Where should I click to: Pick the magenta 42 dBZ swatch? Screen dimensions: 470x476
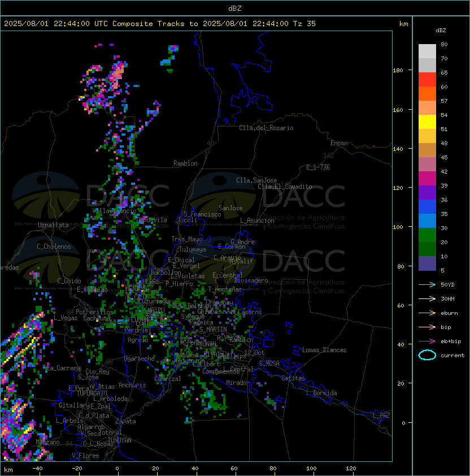(x=427, y=178)
